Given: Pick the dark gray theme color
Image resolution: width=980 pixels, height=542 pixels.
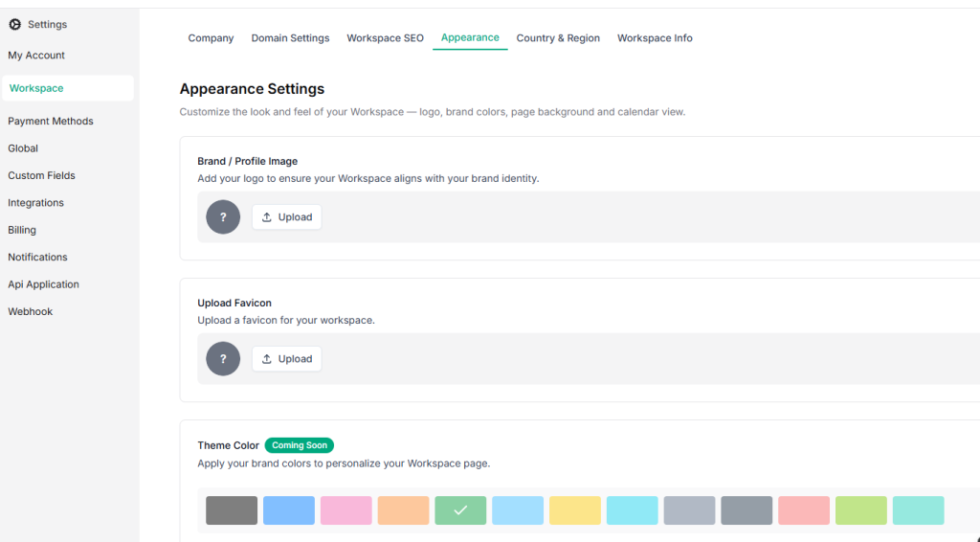Looking at the screenshot, I should click(x=232, y=510).
